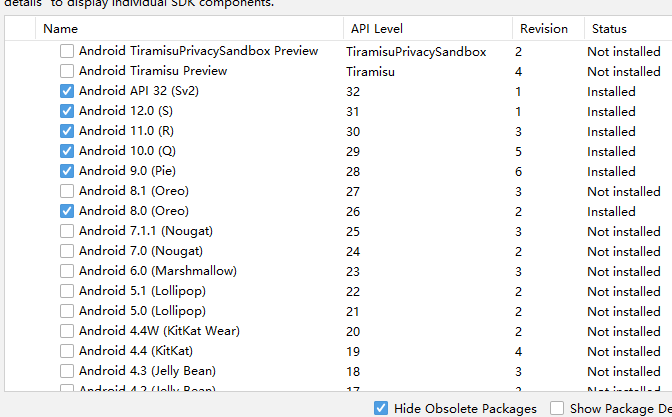Check Android 7.1.1 (Nougat) checkbox
The width and height of the screenshot is (672, 417).
[66, 231]
